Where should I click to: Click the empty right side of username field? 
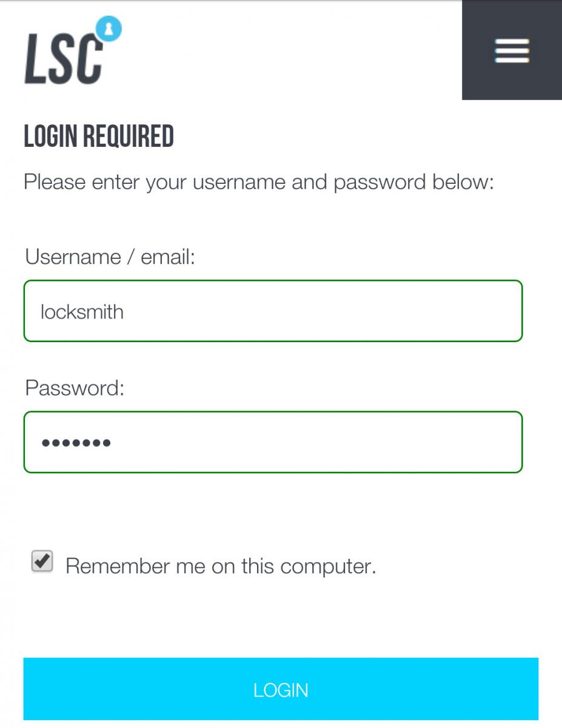[x=424, y=311]
